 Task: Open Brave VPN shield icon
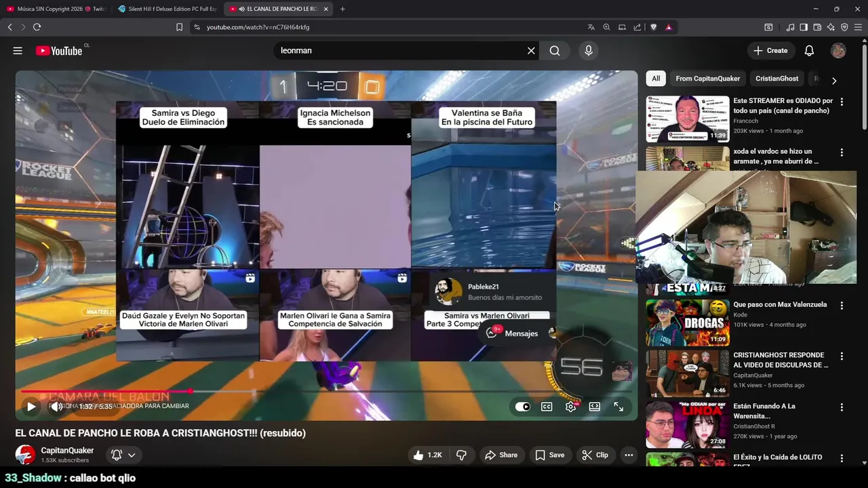coord(844,27)
